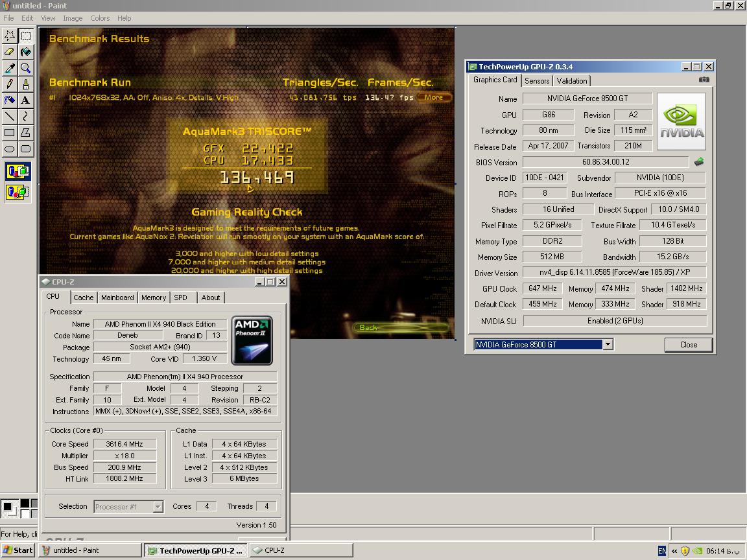Open the Paint Colors menu

tap(100, 18)
